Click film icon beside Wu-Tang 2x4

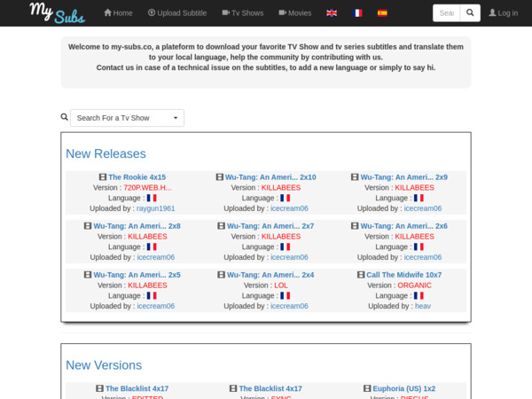pyautogui.click(x=221, y=275)
